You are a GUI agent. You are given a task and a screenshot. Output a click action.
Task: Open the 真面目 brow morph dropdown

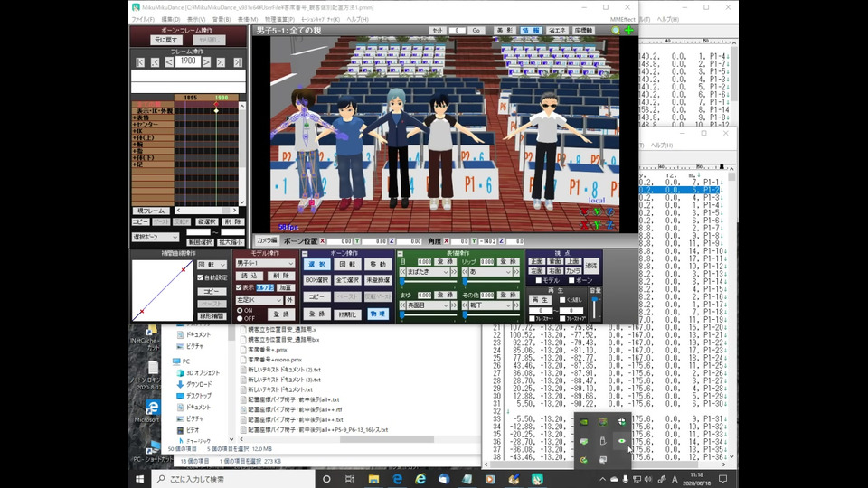429,305
